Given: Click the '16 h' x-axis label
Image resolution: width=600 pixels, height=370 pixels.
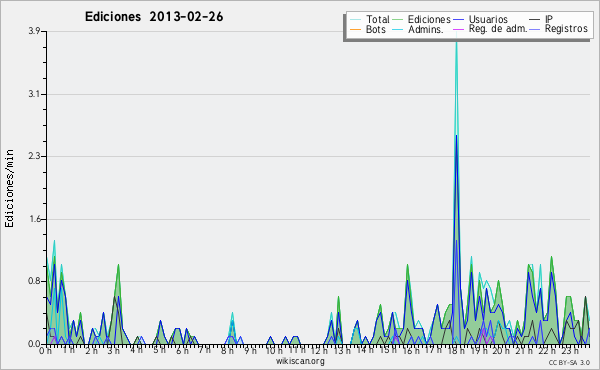Looking at the screenshot, I should [x=410, y=351].
